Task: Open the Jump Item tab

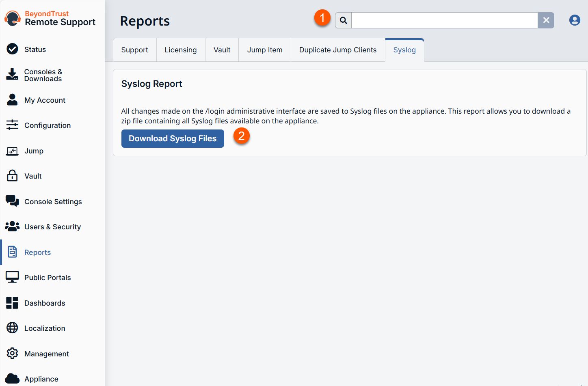Action: pyautogui.click(x=265, y=50)
